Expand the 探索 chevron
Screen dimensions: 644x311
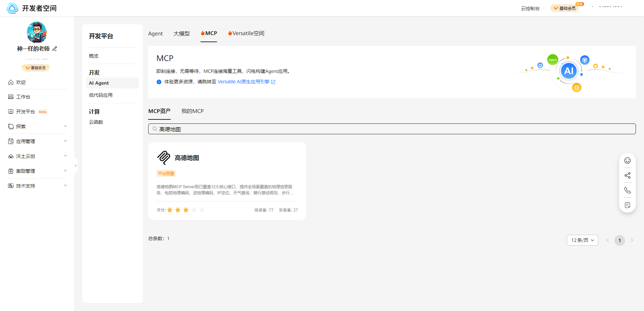(65, 126)
